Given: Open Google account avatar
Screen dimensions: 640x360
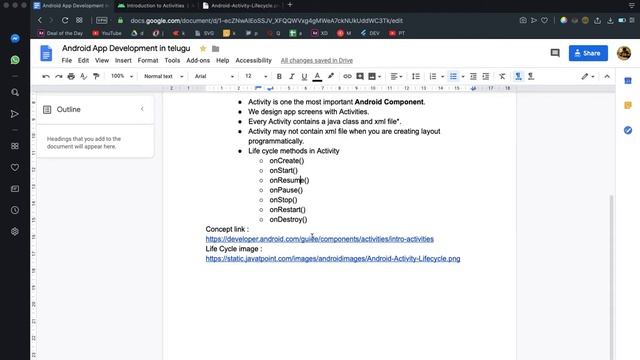Looking at the screenshot, I should pyautogui.click(x=624, y=53).
